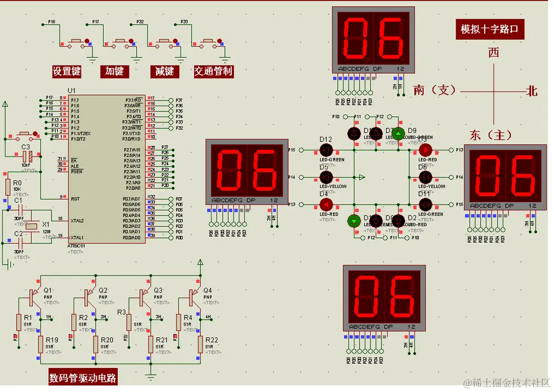
Task: Select lit red LED D4
Action: pyautogui.click(x=326, y=204)
